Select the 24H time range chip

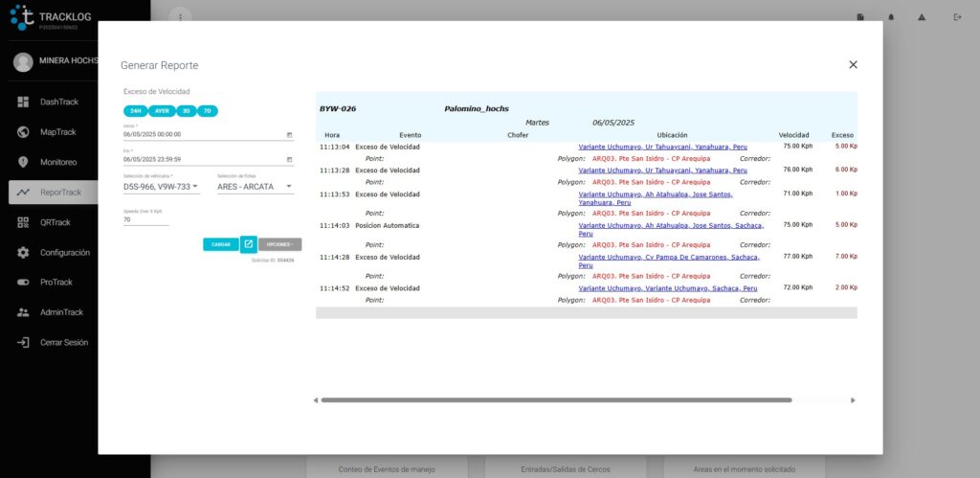(x=136, y=111)
